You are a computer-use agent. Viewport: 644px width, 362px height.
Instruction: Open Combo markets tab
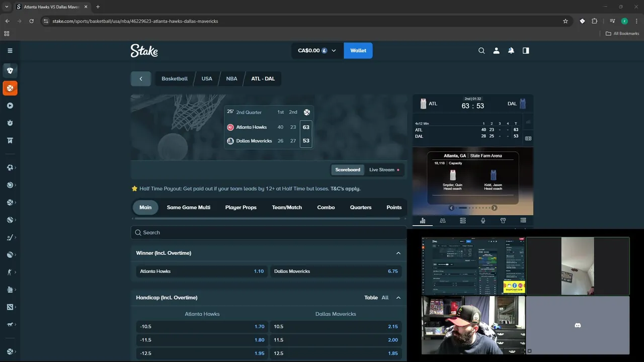coord(326,207)
